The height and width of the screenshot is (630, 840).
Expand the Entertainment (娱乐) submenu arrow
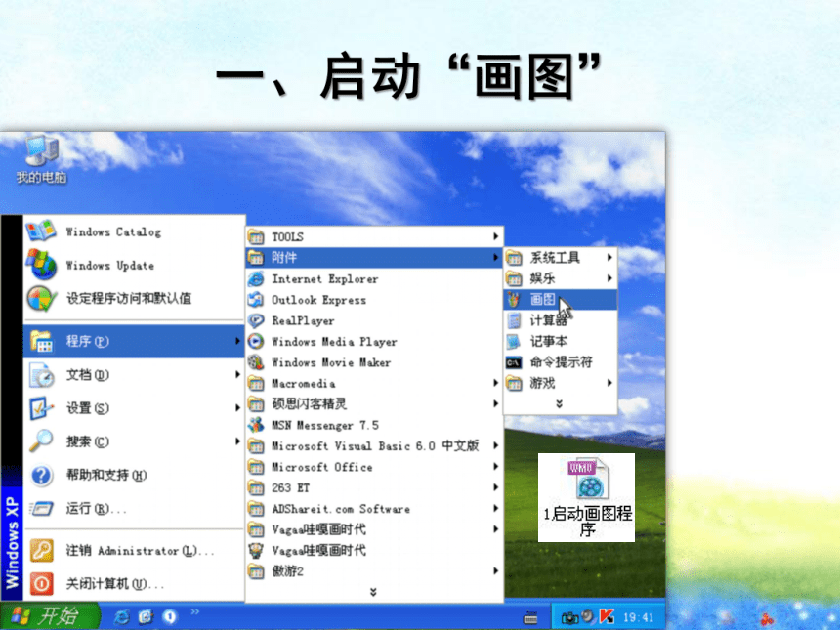[609, 278]
